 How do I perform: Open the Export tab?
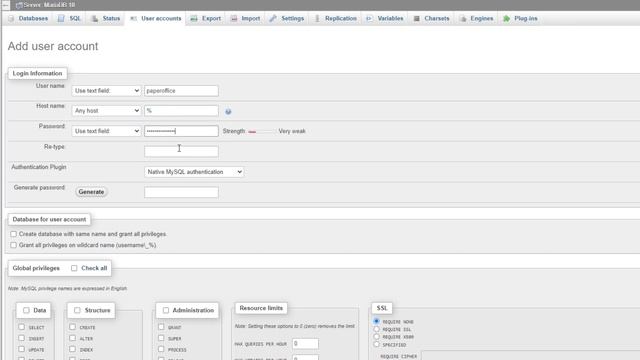coord(206,18)
